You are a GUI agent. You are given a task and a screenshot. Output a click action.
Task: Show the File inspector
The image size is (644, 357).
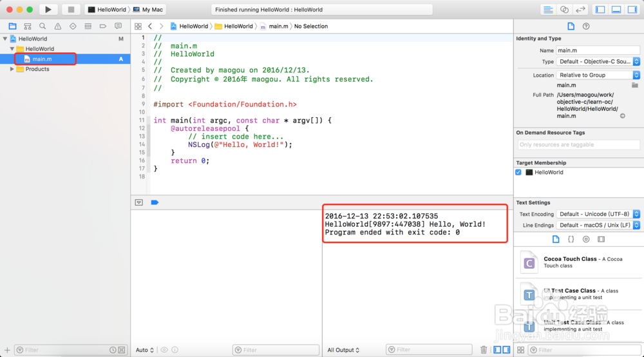[x=571, y=26]
